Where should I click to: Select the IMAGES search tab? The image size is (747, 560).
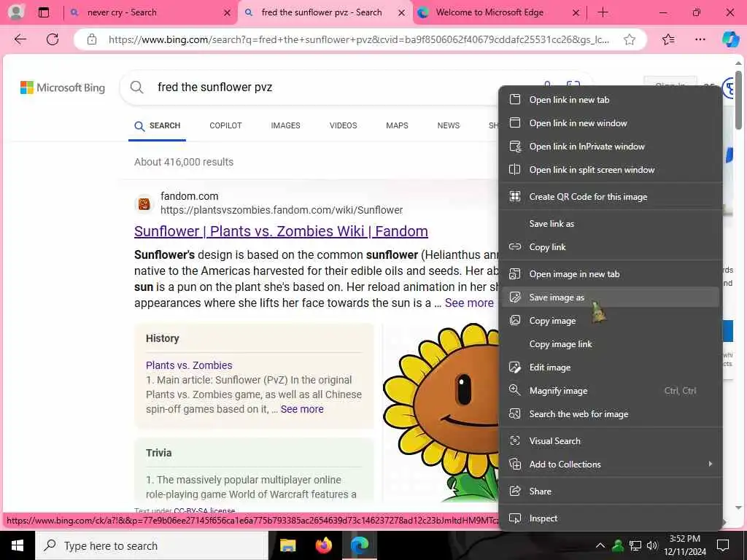tap(285, 125)
